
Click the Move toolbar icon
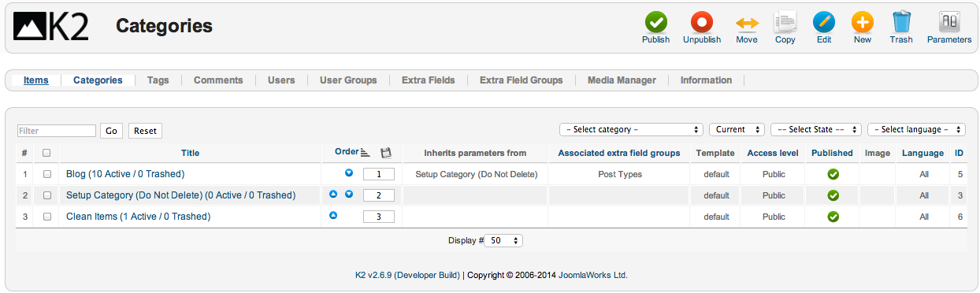pyautogui.click(x=747, y=23)
